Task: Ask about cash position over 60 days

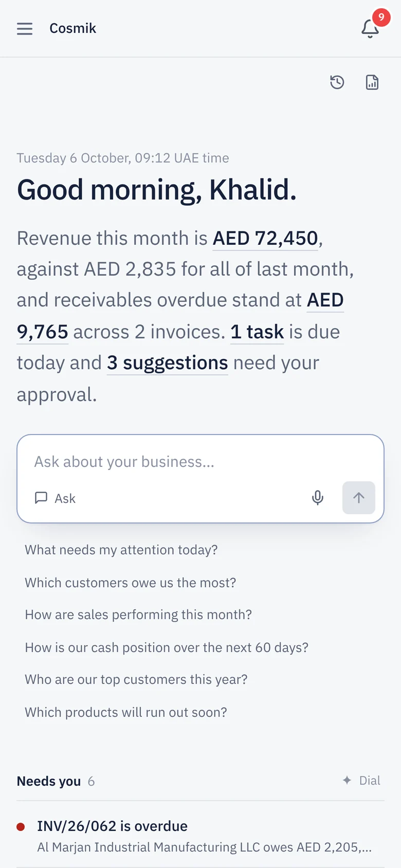Action: pos(167,647)
